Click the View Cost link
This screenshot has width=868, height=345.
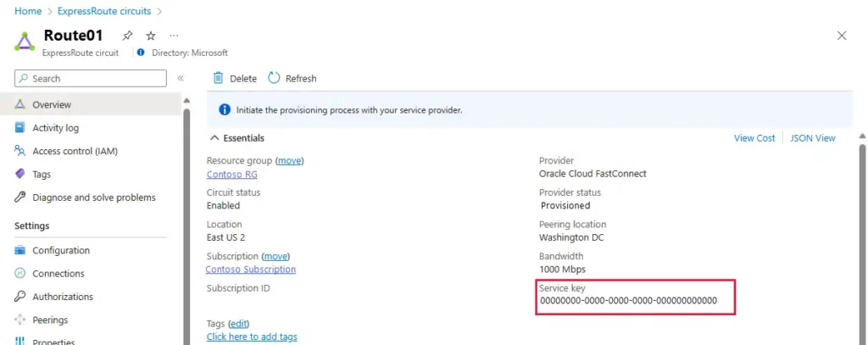tap(754, 138)
